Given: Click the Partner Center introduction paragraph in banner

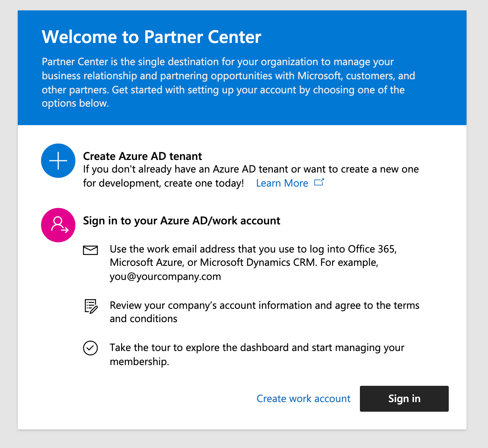Looking at the screenshot, I should 228,82.
